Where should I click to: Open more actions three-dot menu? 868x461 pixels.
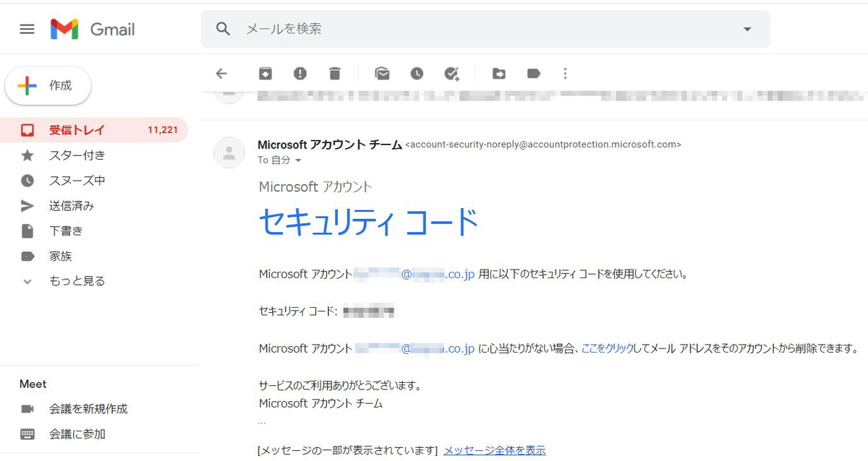point(566,73)
